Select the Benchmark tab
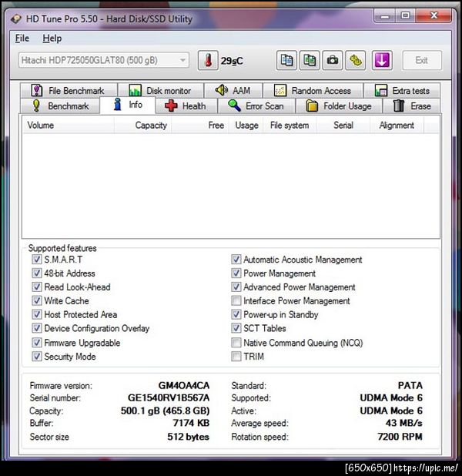 coord(60,106)
